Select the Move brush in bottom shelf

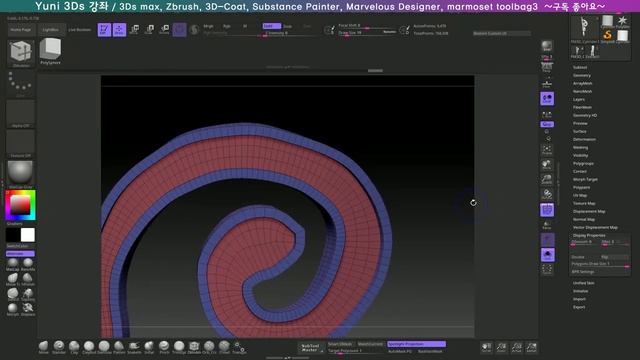43,347
